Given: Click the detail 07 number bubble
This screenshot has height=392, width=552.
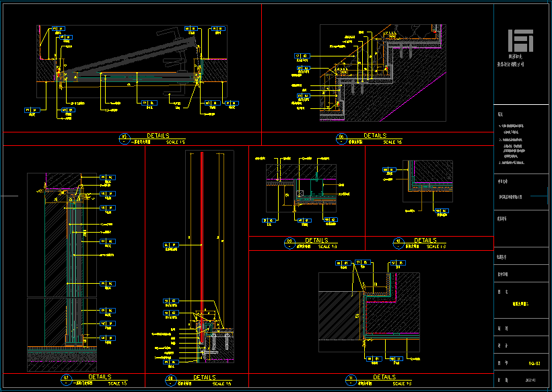Looking at the screenshot, I should [66, 380].
